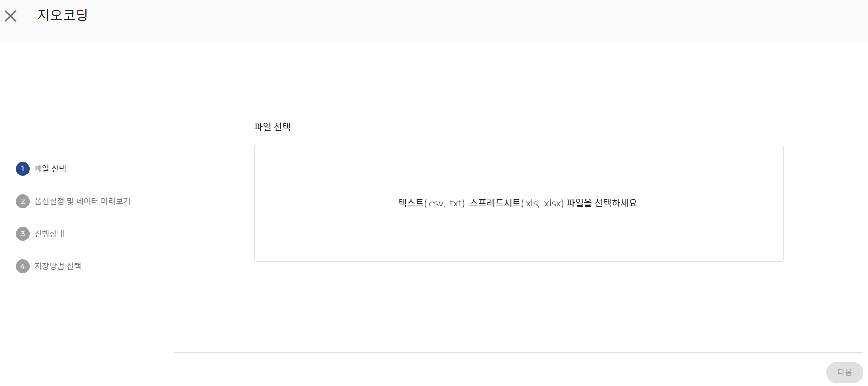This screenshot has width=868, height=386.
Task: Click the 파일을 선택하세요 prompt text
Action: click(602, 203)
